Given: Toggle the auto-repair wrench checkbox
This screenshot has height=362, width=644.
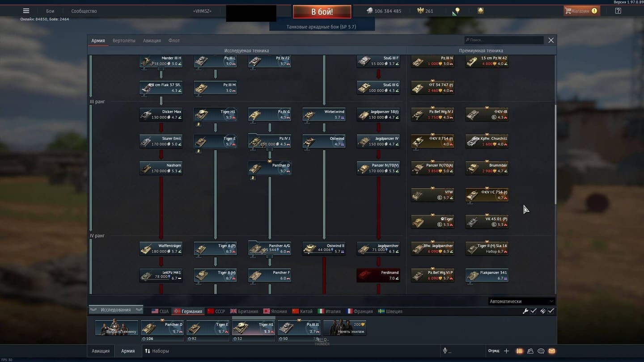Looking at the screenshot, I should pyautogui.click(x=533, y=311).
